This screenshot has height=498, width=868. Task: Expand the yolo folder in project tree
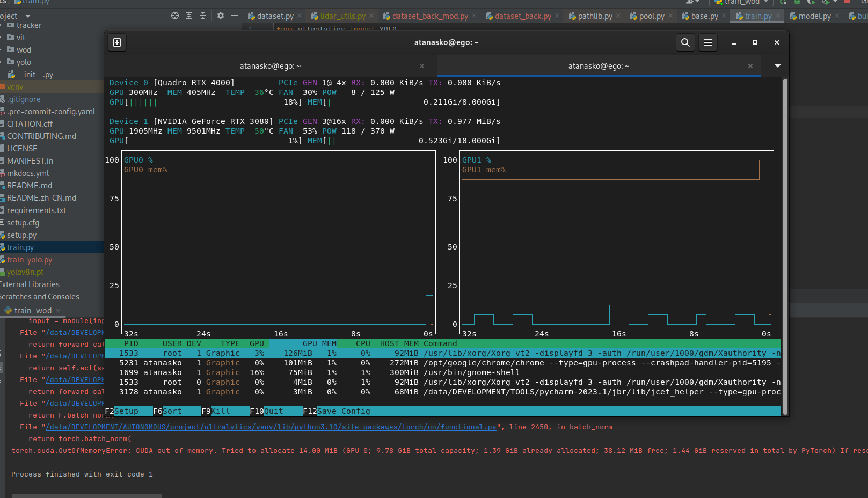(x=2, y=62)
